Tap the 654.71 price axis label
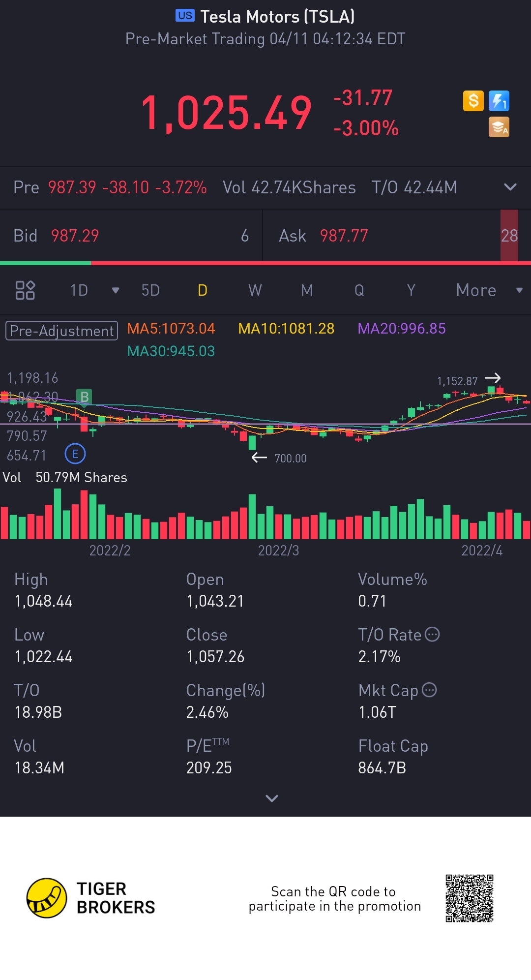Image resolution: width=531 pixels, height=980 pixels. pyautogui.click(x=27, y=456)
